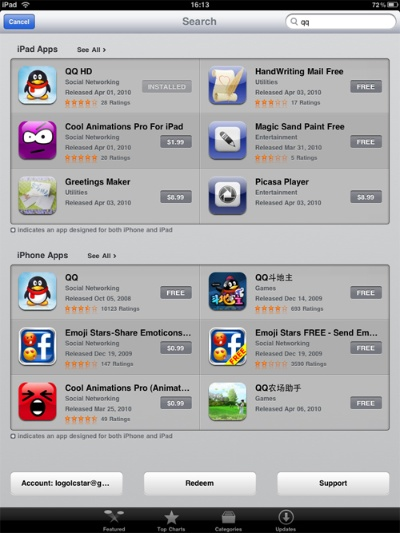Expand See All for iPad Apps
The image size is (400, 533).
(x=91, y=50)
